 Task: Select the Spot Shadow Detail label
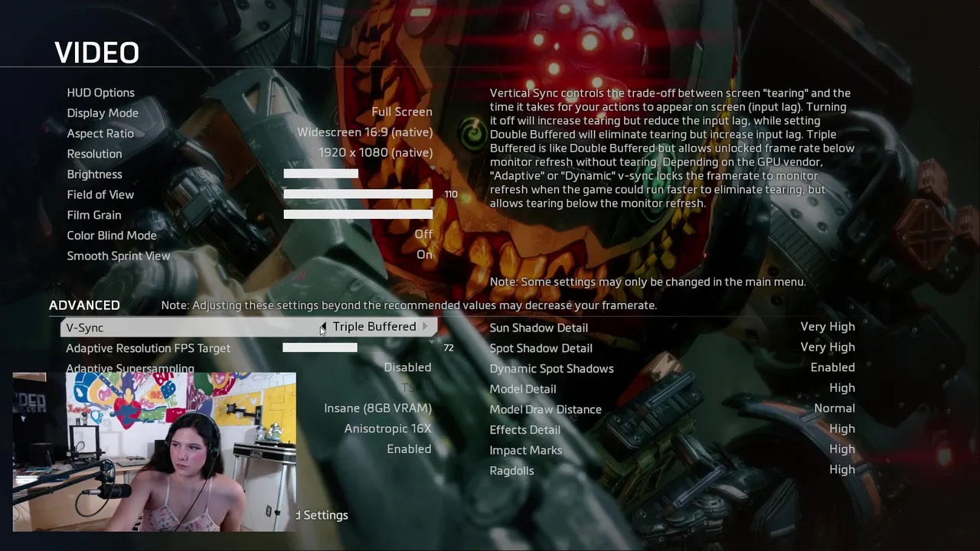(541, 348)
